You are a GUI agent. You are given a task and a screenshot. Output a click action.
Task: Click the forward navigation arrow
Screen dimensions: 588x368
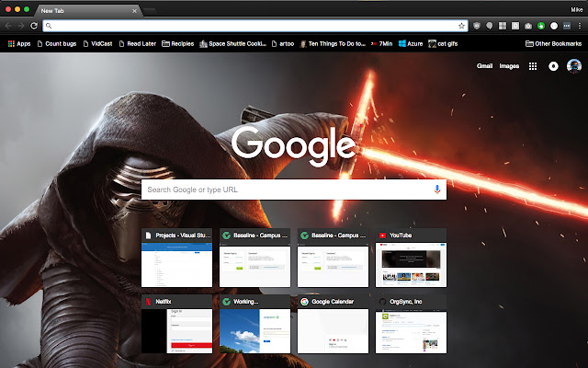pos(21,26)
